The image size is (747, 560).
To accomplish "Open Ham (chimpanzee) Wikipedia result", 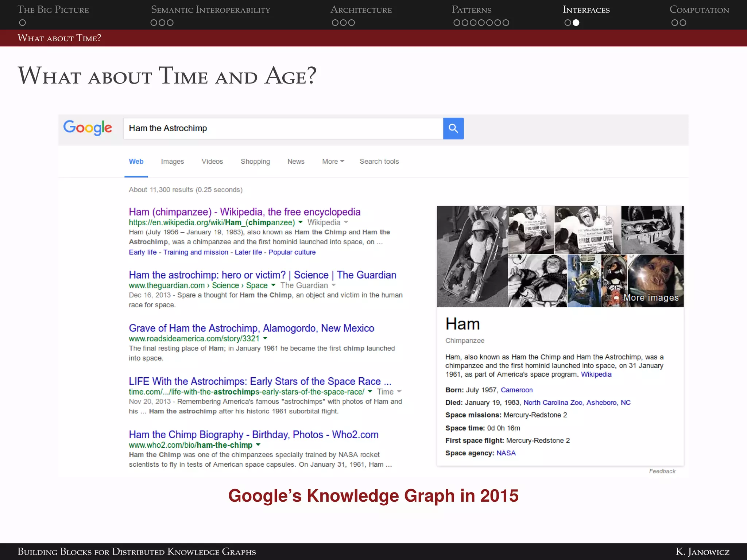I will [244, 212].
